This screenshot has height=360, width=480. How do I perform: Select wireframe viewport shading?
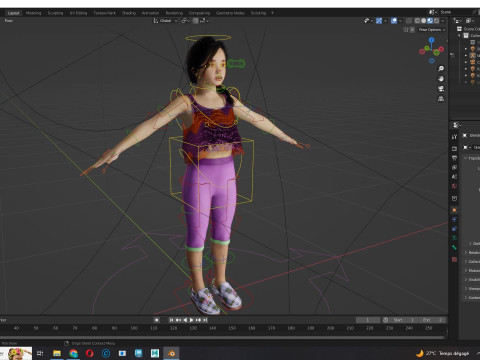[417, 21]
